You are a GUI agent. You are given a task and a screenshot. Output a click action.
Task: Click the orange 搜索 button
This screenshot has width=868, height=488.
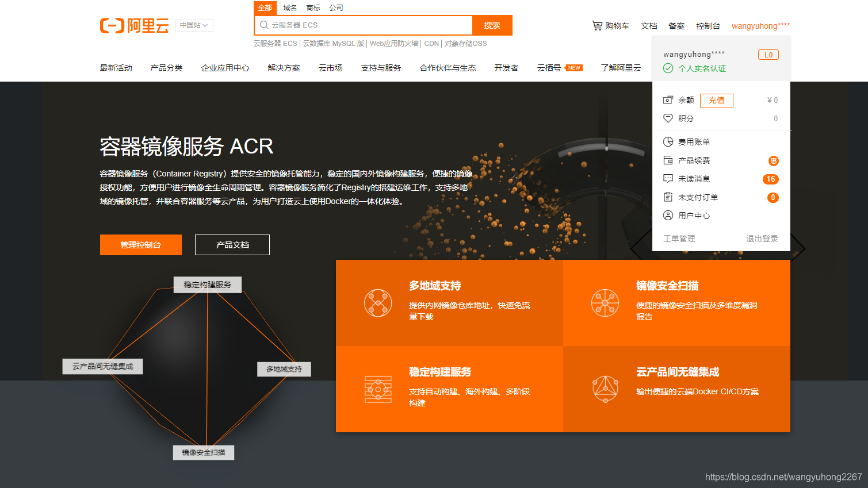pyautogui.click(x=492, y=25)
